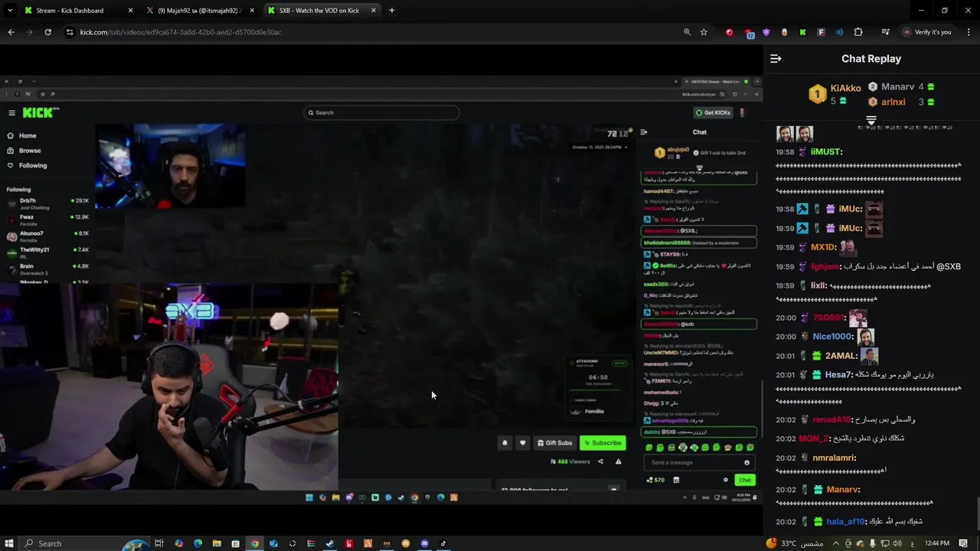This screenshot has height=551, width=980.
Task: Open Task View on the taskbar
Action: (159, 543)
